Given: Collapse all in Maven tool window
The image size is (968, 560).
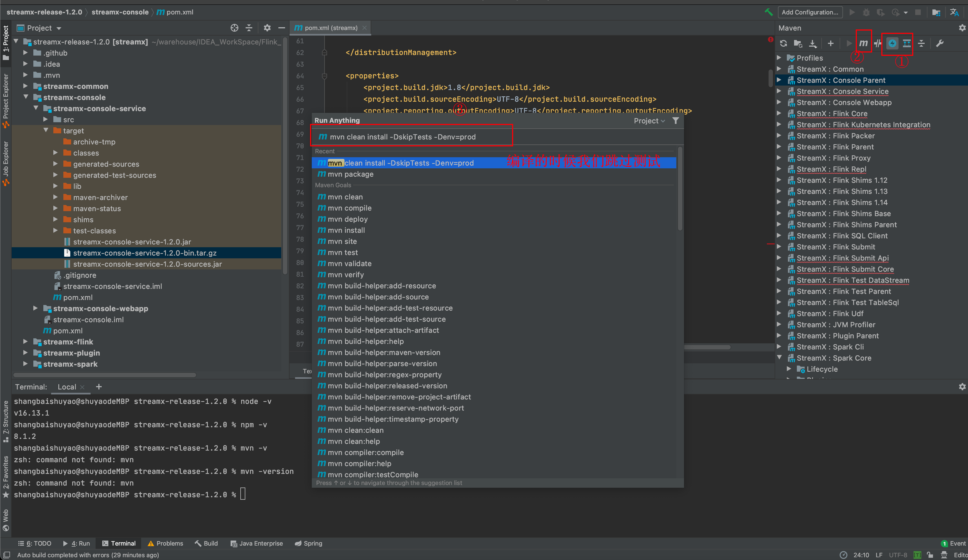Looking at the screenshot, I should point(921,43).
